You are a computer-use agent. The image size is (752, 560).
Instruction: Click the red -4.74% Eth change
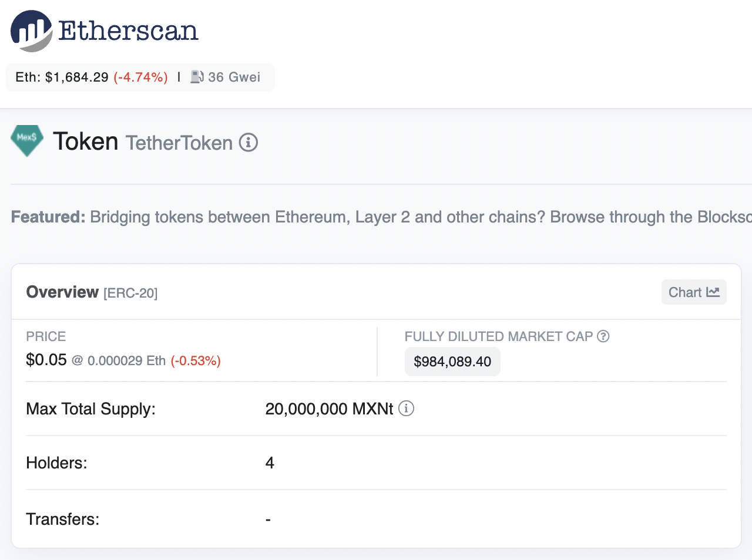pyautogui.click(x=140, y=77)
